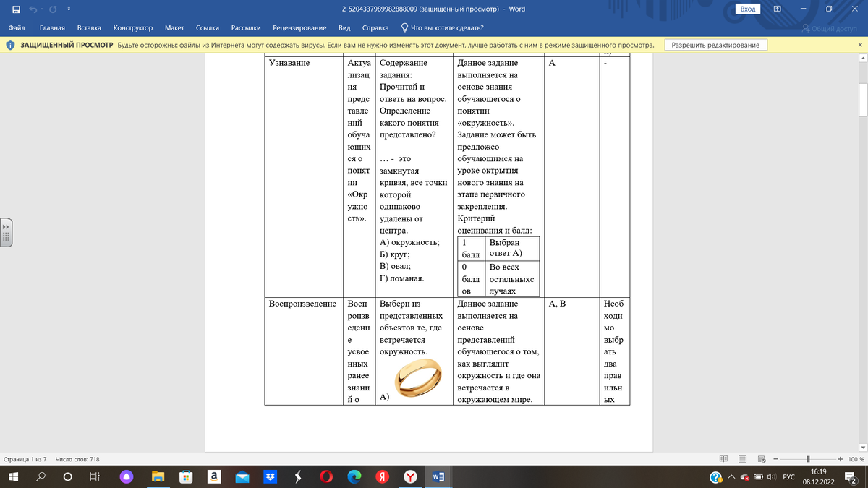Open Mail app in taskbar

(242, 477)
